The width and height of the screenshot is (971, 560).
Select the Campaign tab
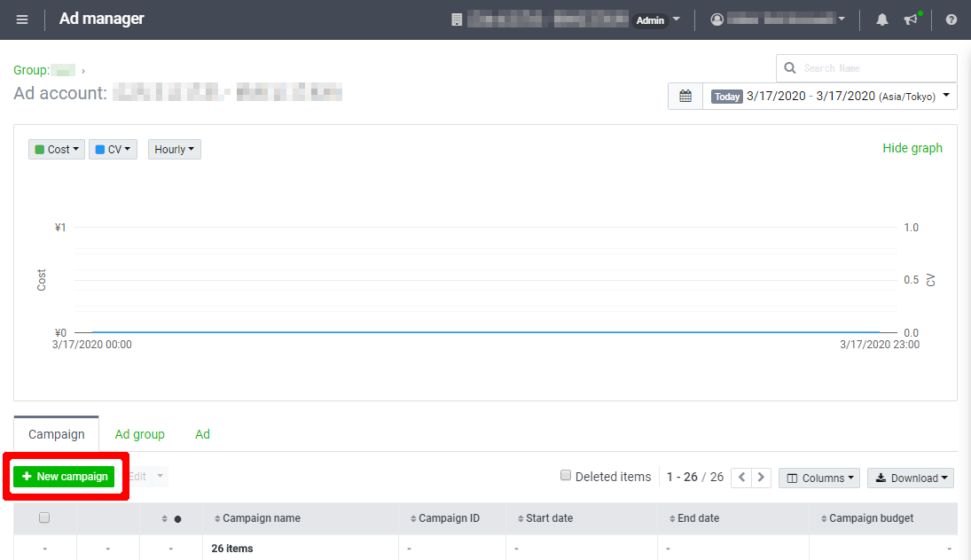(x=57, y=434)
